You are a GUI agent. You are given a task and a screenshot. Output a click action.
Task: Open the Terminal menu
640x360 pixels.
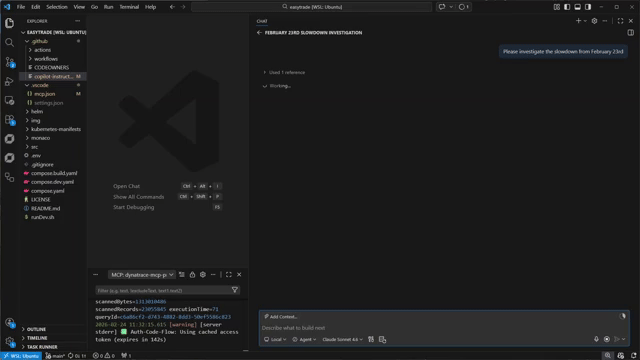pos(129,7)
